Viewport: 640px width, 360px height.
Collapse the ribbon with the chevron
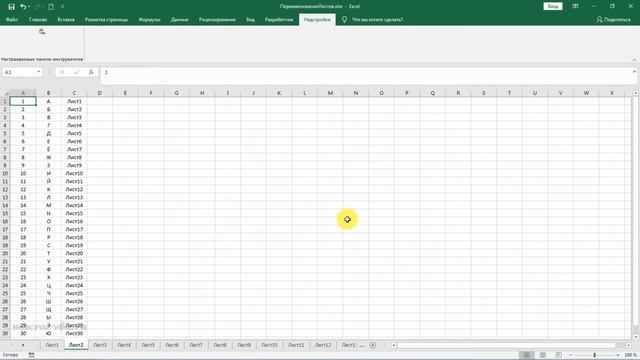pyautogui.click(x=634, y=60)
